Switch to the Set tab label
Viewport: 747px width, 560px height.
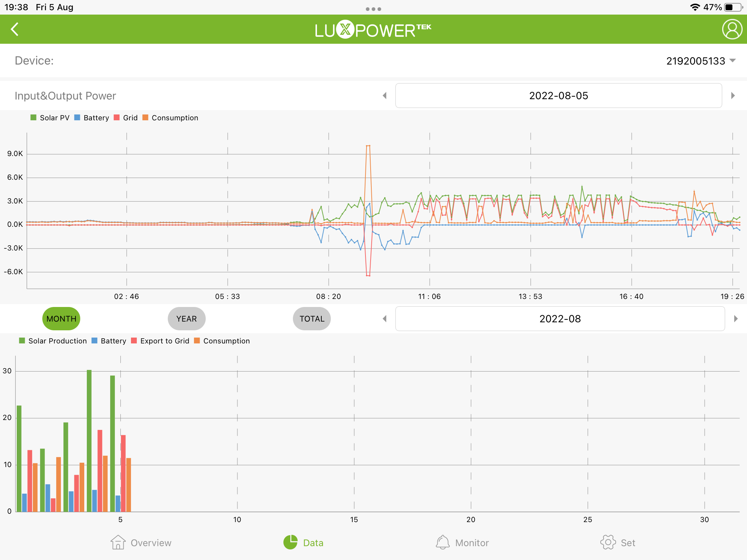click(628, 543)
